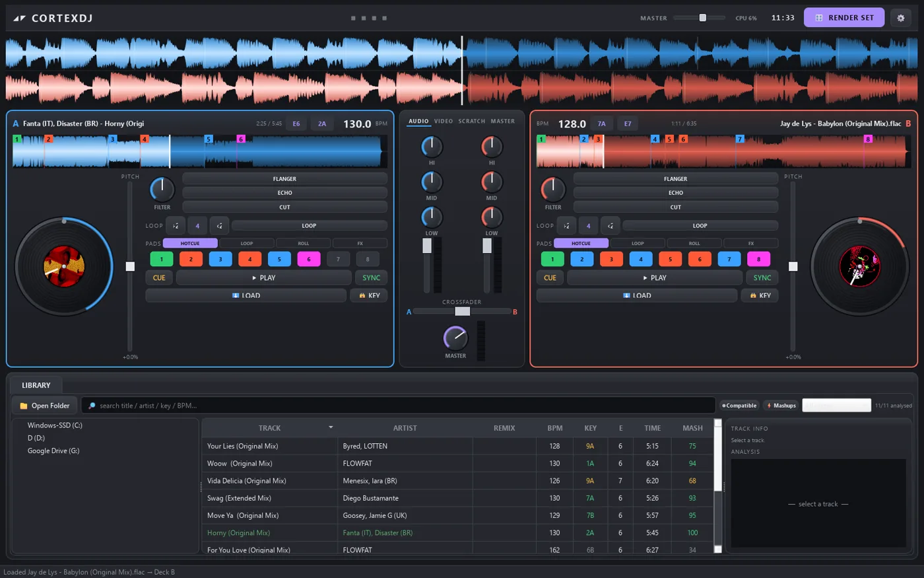Screen dimensions: 924x578
Task: Double the loop length on Deck A
Action: point(219,226)
